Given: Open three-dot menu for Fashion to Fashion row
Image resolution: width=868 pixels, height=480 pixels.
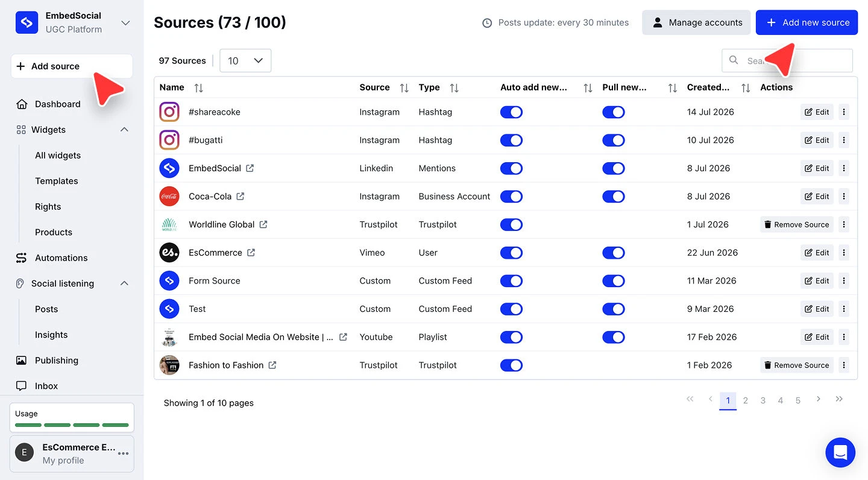Looking at the screenshot, I should tap(844, 365).
